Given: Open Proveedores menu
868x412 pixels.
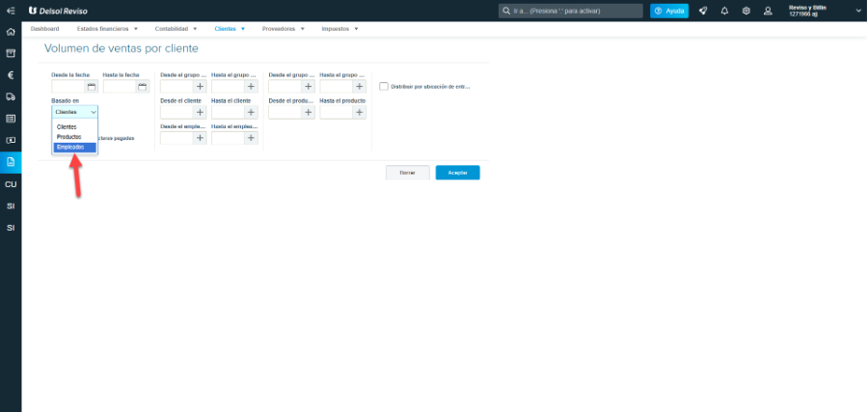Looking at the screenshot, I should click(x=284, y=29).
